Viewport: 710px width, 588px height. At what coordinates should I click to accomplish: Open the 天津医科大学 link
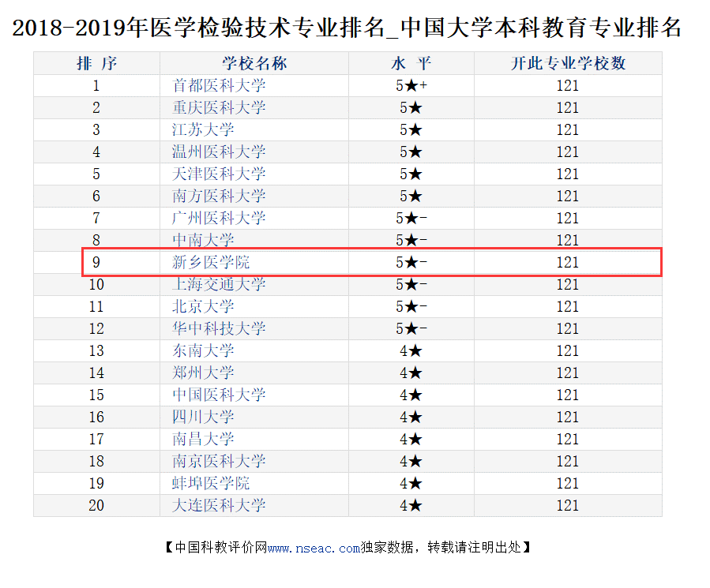tap(219, 174)
